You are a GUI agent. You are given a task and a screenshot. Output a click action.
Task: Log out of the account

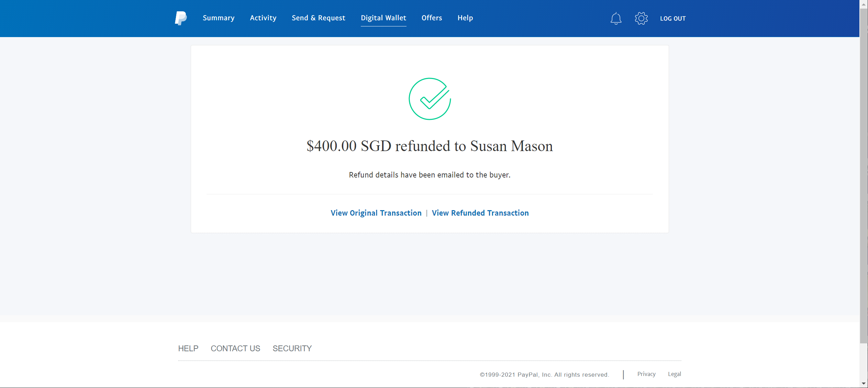point(673,19)
